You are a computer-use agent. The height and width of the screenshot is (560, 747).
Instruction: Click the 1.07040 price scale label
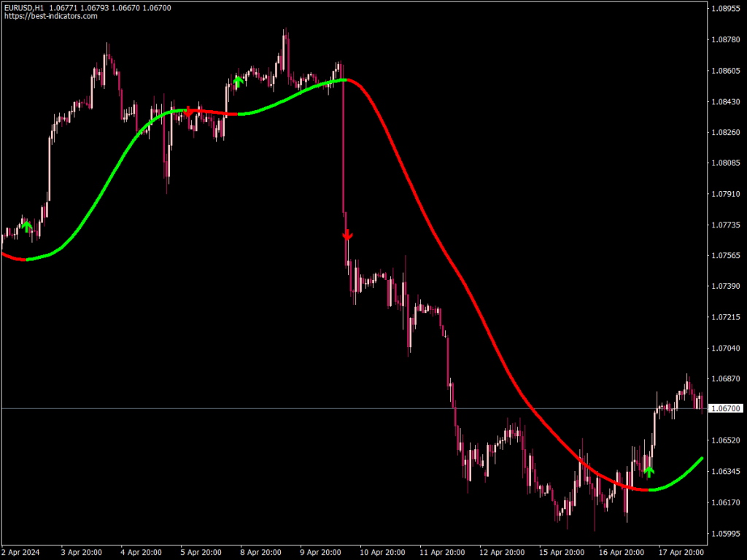(x=726, y=348)
